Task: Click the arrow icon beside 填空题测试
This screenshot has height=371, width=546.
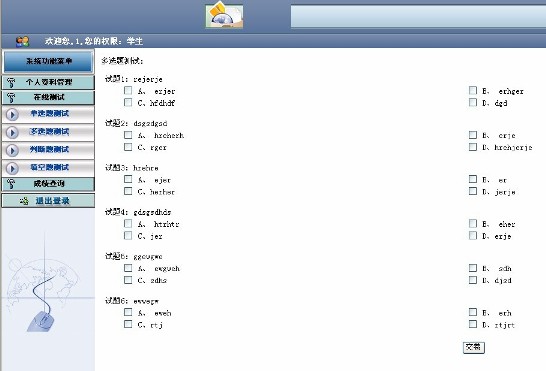Action: (x=12, y=169)
